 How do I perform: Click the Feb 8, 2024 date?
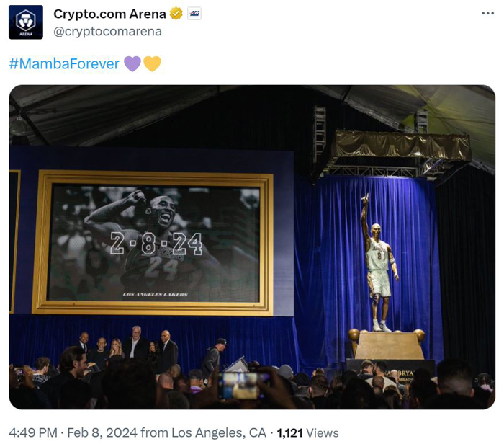pyautogui.click(x=102, y=432)
